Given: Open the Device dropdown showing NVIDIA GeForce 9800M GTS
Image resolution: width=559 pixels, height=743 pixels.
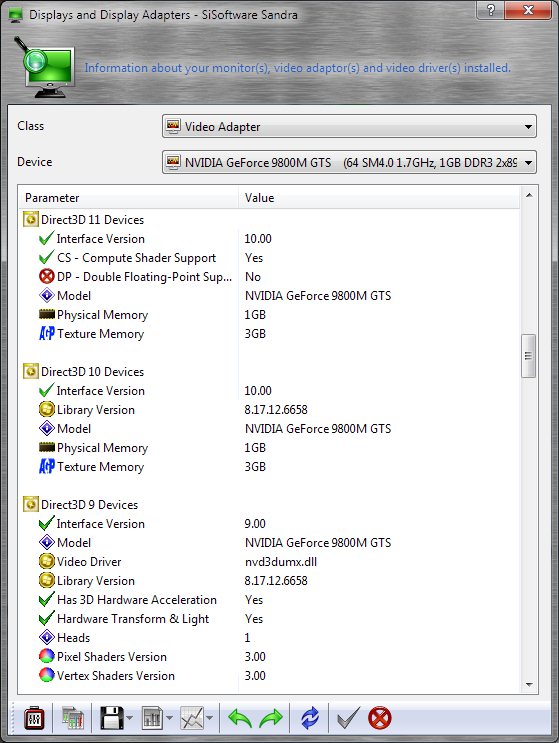Looking at the screenshot, I should tap(349, 163).
